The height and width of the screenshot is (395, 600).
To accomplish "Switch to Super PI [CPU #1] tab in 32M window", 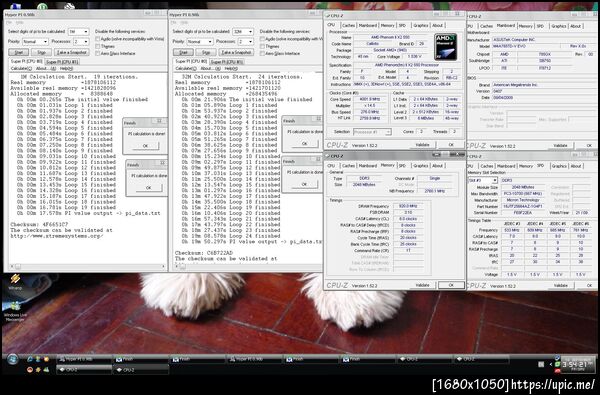I will tap(227, 62).
